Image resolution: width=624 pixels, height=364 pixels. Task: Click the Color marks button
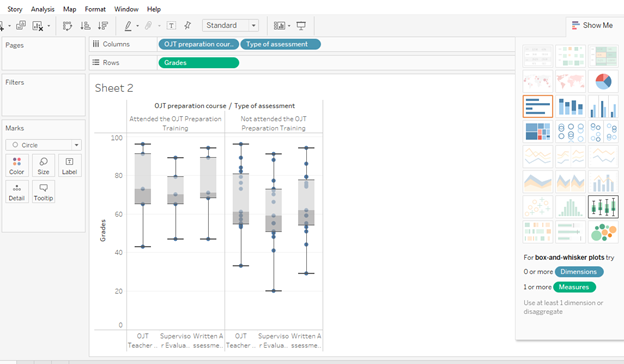click(17, 165)
